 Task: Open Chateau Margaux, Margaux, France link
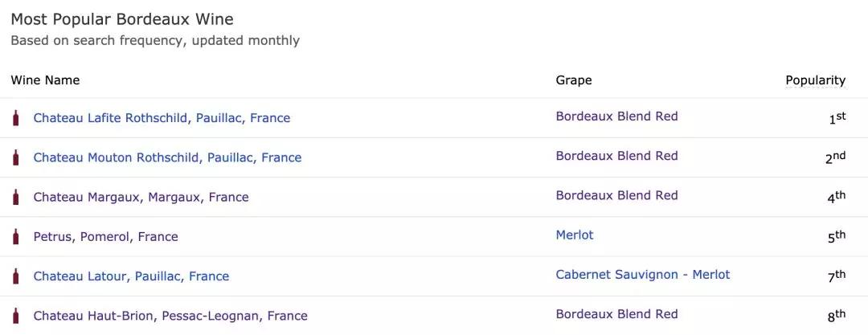pos(141,197)
